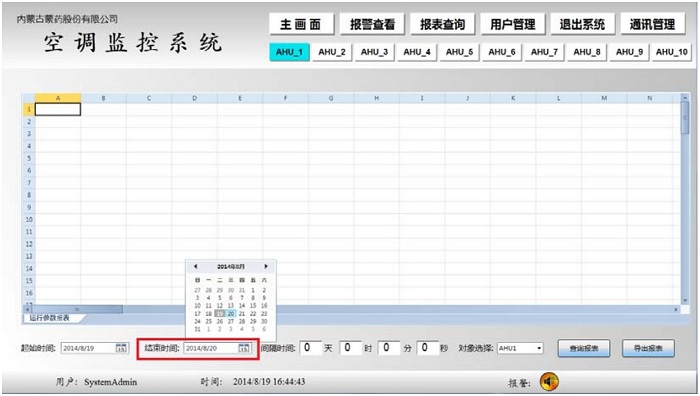Select column header G
The width and height of the screenshot is (700, 396).
point(331,98)
